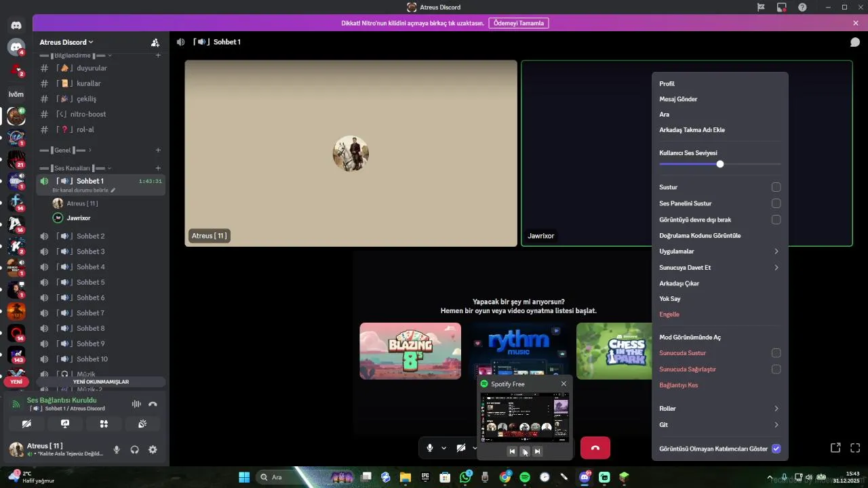The image size is (868, 488).
Task: Open the activities launcher icon in voice panel
Action: pos(104,424)
